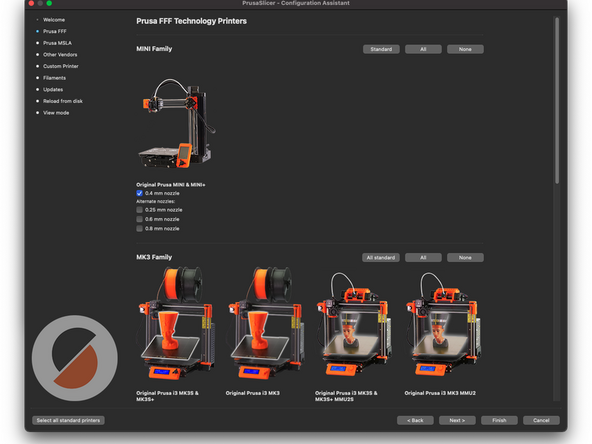The image size is (592, 444).
Task: Open Custom Printer page
Action: click(60, 66)
